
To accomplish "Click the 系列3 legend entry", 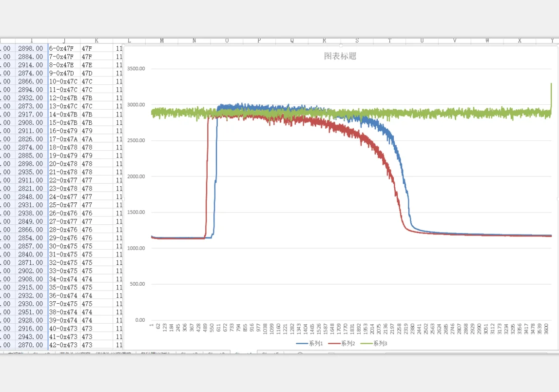I will click(374, 344).
